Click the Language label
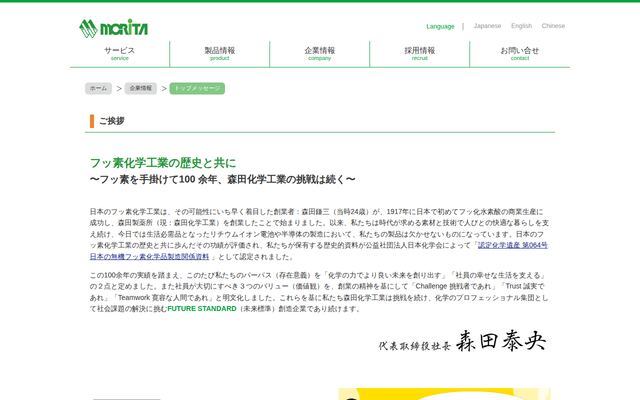This screenshot has width=640, height=400. [x=440, y=26]
